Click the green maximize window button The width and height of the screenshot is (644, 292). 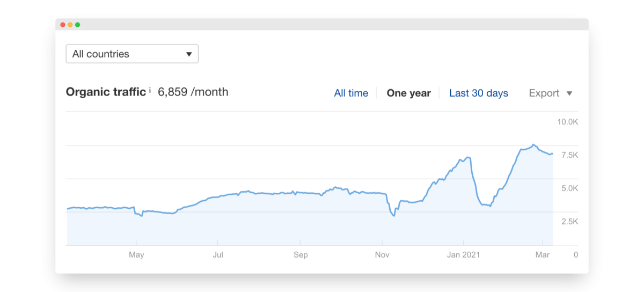pos(78,25)
